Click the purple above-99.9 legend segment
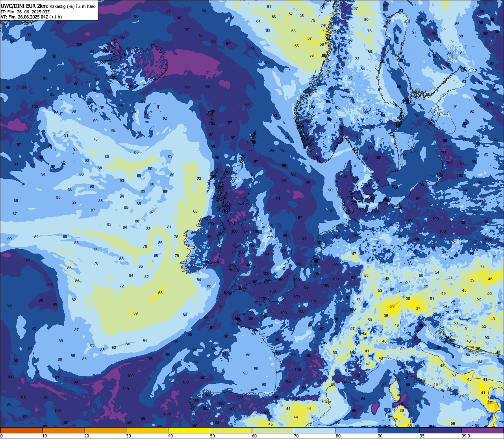The image size is (504, 439). tap(483, 430)
